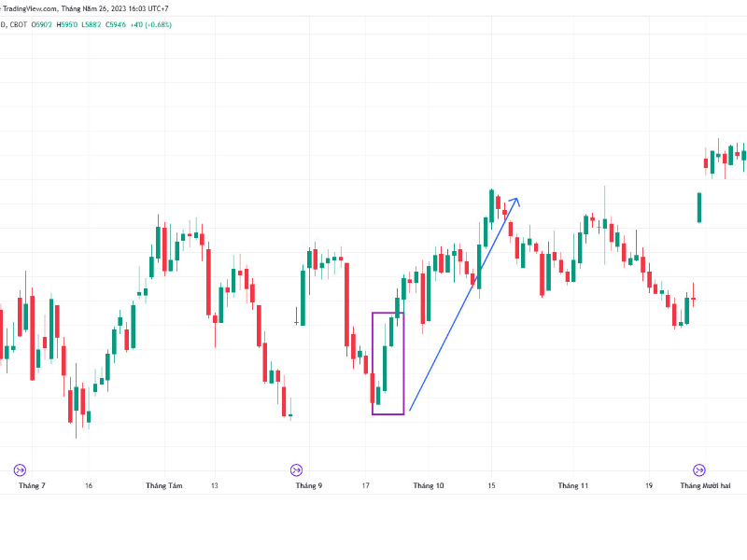The height and width of the screenshot is (560, 747).
Task: Click the open price value O590'2
Action: (x=42, y=24)
